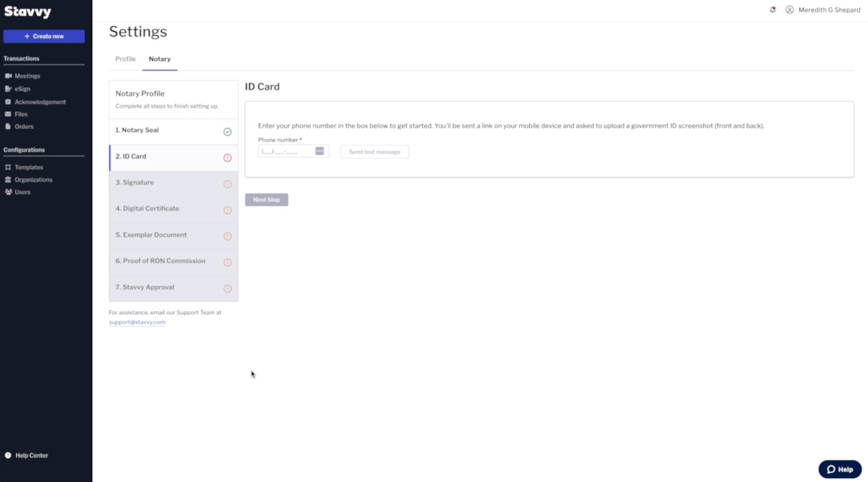868x482 pixels.
Task: Open the notifications bell icon
Action: (773, 10)
